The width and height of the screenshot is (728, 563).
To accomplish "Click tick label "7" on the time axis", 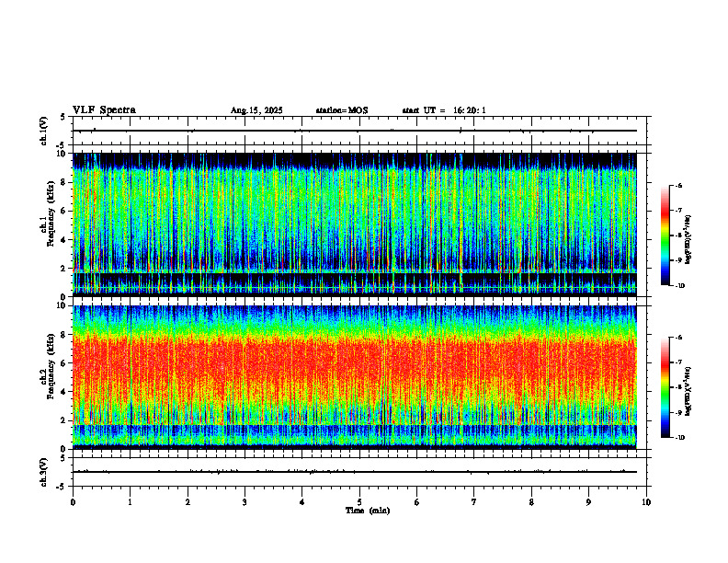I will click(474, 502).
